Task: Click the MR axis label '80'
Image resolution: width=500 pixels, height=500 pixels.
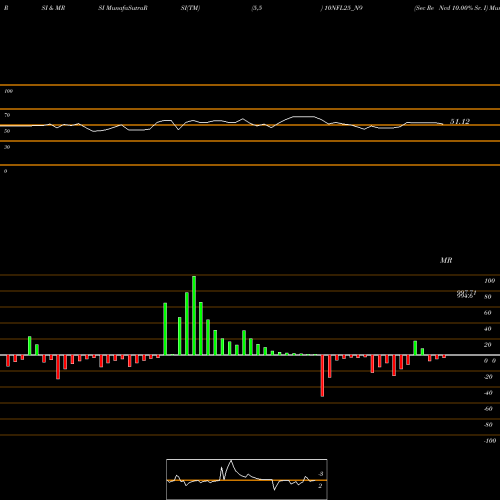Action: 488,297
